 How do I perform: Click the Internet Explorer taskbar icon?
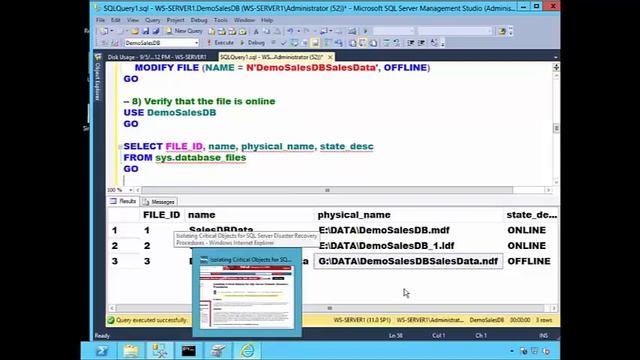tap(247, 351)
